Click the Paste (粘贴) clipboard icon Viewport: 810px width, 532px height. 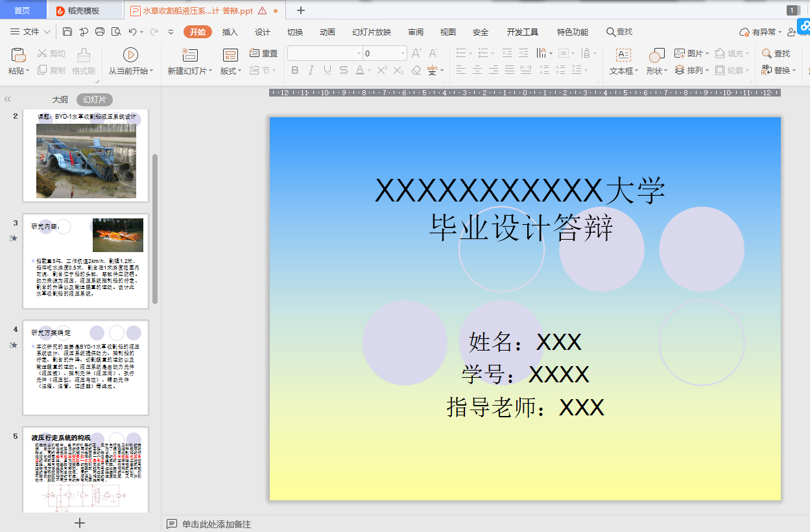(x=19, y=54)
